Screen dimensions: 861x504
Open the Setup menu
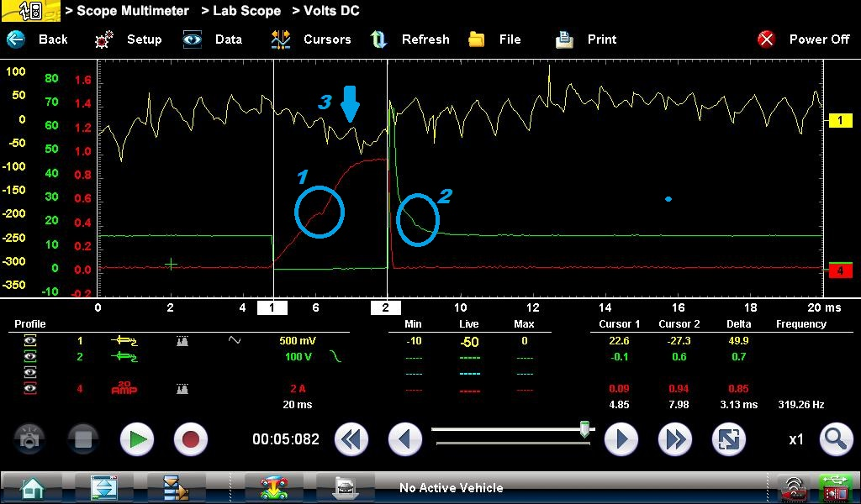tap(129, 39)
